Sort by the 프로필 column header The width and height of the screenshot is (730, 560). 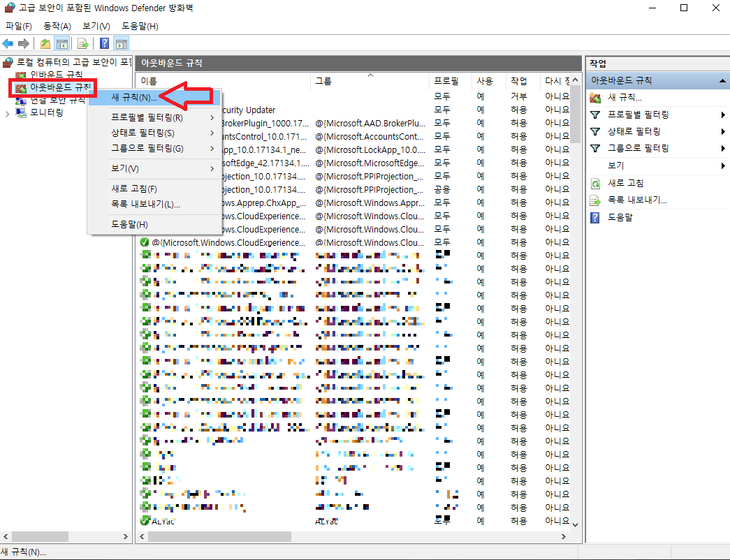tap(450, 81)
